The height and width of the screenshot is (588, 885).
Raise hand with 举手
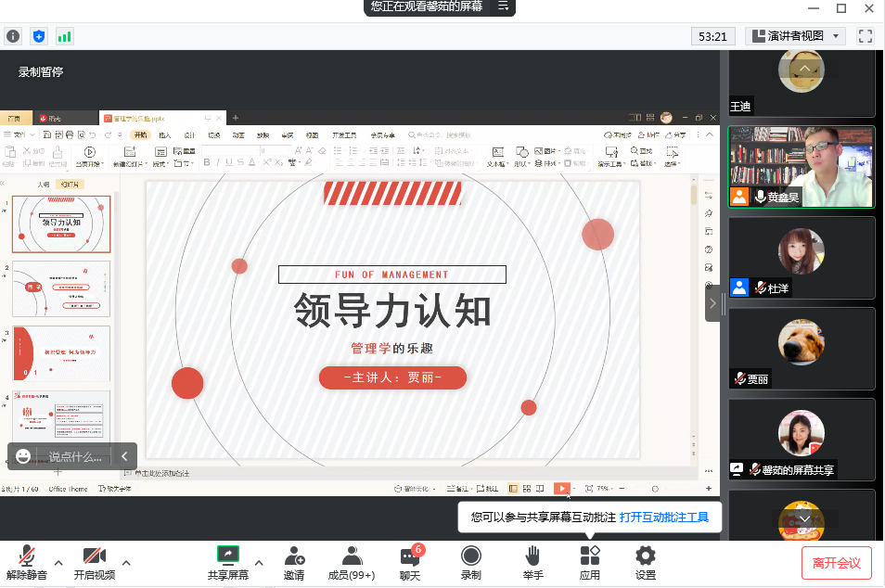pyautogui.click(x=532, y=562)
